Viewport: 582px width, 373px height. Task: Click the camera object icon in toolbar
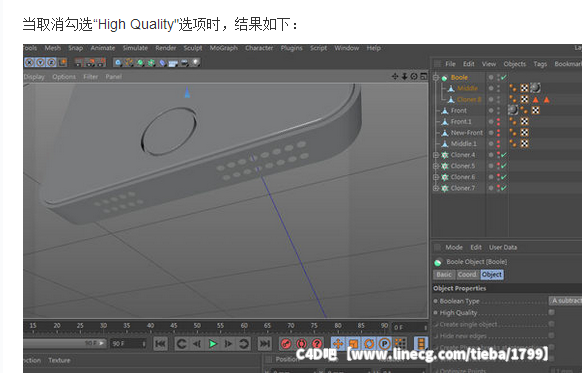(184, 63)
